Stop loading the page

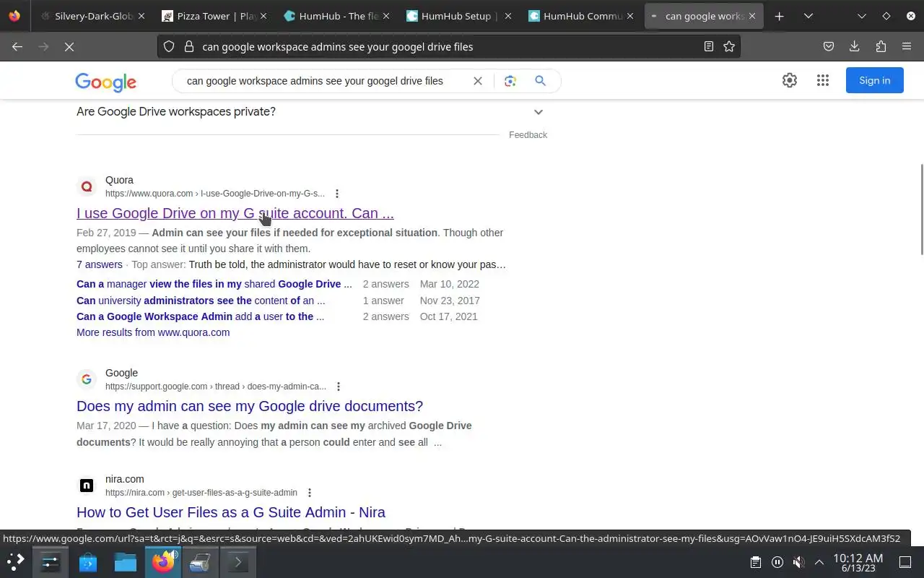pos(69,46)
